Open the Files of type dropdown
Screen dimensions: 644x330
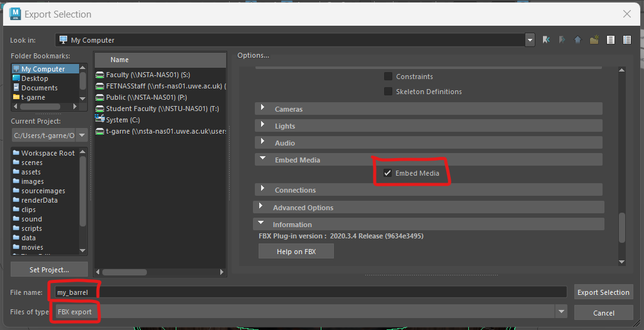coord(561,312)
